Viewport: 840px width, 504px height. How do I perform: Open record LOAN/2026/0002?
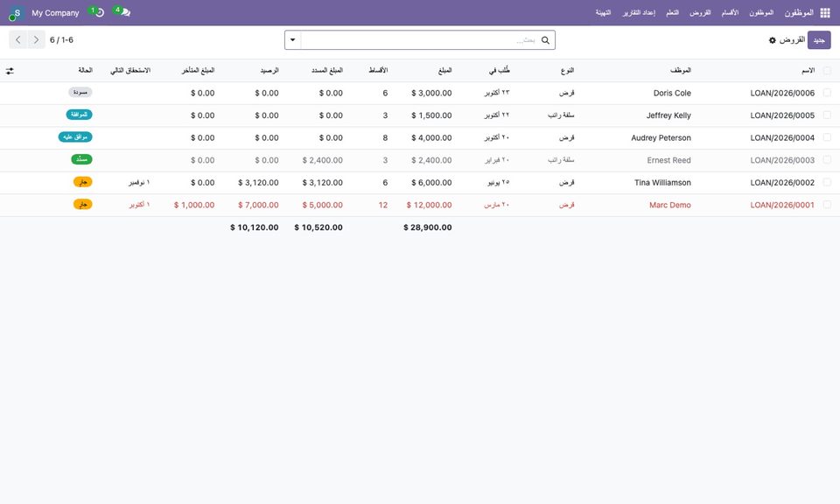(782, 183)
